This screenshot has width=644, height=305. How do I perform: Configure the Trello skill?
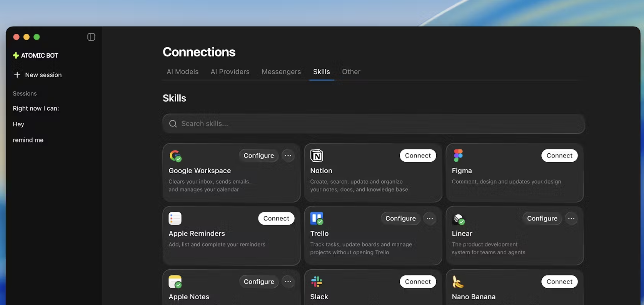pos(400,218)
